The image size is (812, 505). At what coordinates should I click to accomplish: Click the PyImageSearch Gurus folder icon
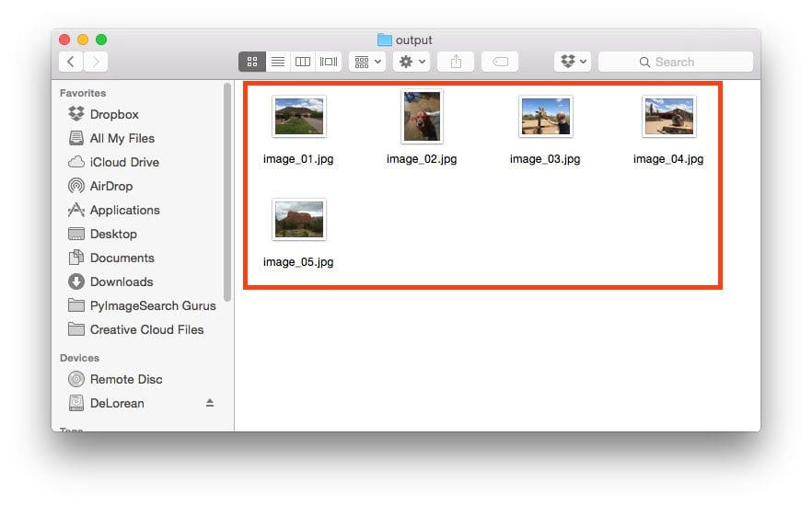pyautogui.click(x=76, y=305)
